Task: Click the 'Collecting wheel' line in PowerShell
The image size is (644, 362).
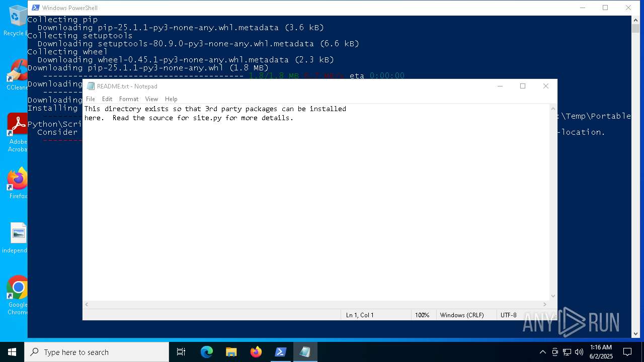Action: (x=67, y=52)
